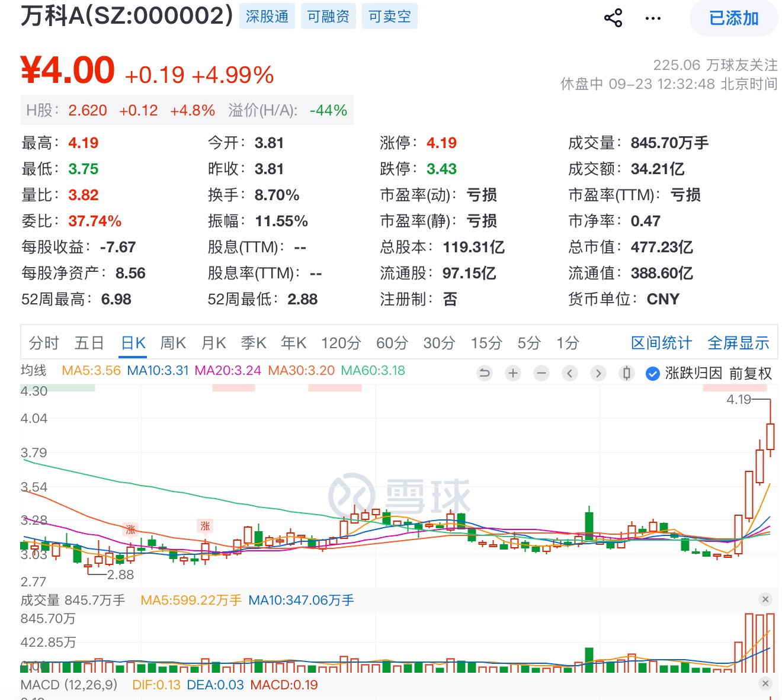Open the 月K chart tab
This screenshot has height=700, width=782.
[214, 343]
